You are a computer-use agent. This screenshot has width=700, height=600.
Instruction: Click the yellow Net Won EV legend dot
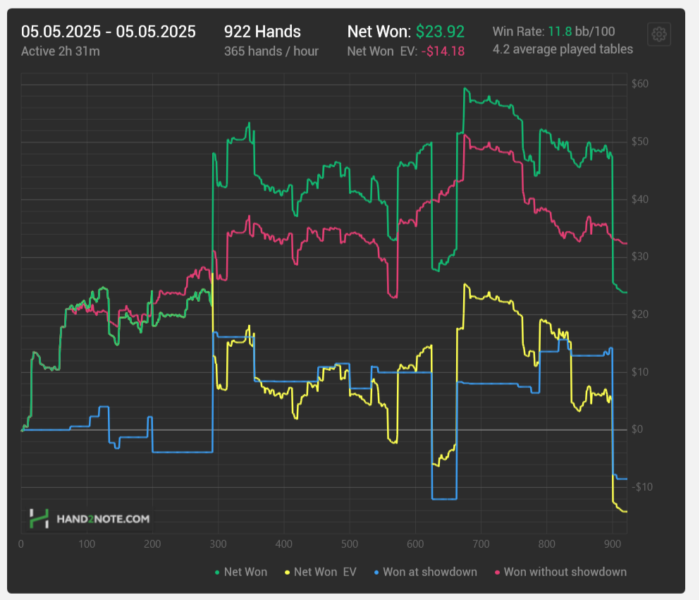point(287,573)
